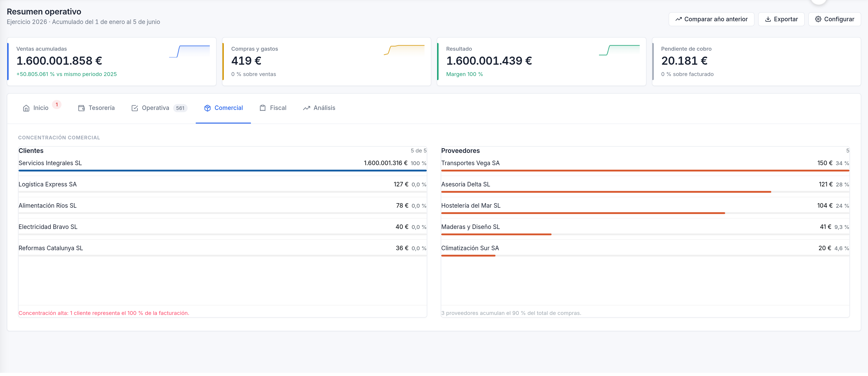Screen dimensions: 868x376
Task: Open the Pendiente de cobro card
Action: 757,62
